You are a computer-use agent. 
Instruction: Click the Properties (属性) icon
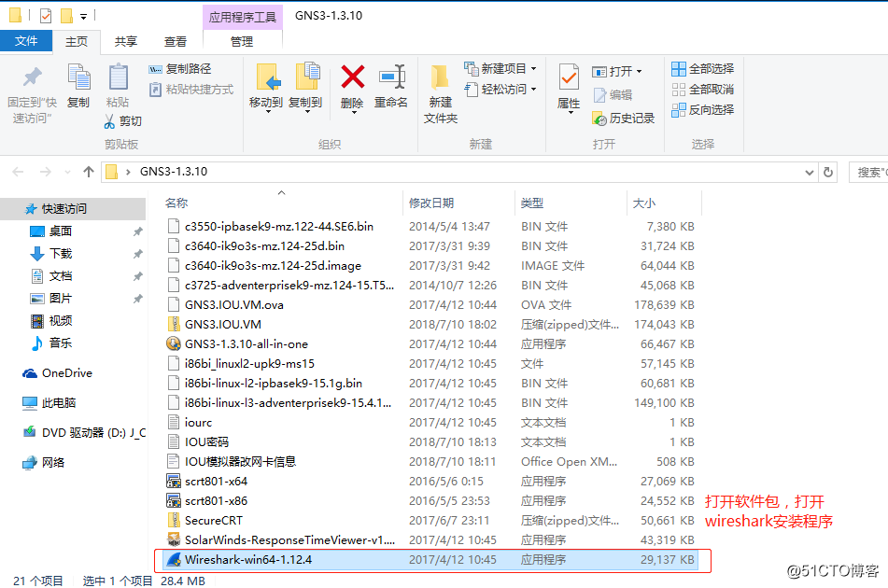point(569,77)
